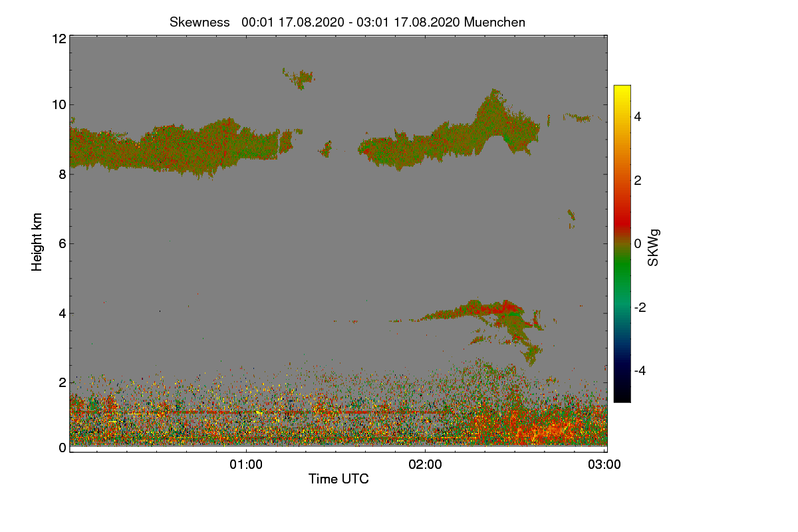Click the black bottom of the colorbar
The image size is (798, 532).
622,395
